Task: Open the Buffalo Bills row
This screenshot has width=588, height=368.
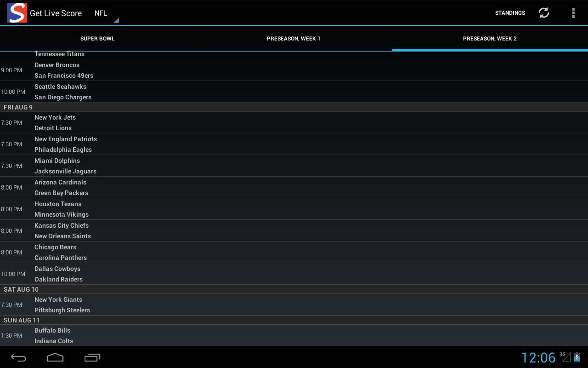Action: coord(52,330)
